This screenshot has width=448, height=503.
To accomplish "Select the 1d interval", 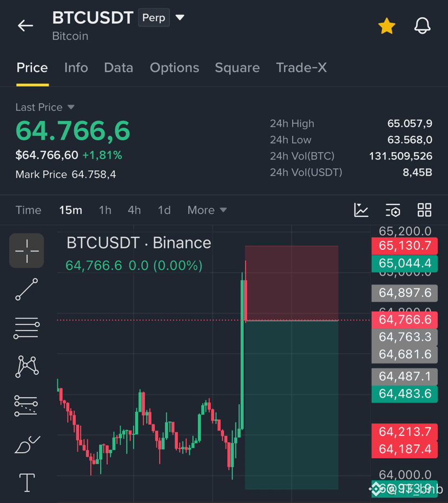I will tap(164, 210).
